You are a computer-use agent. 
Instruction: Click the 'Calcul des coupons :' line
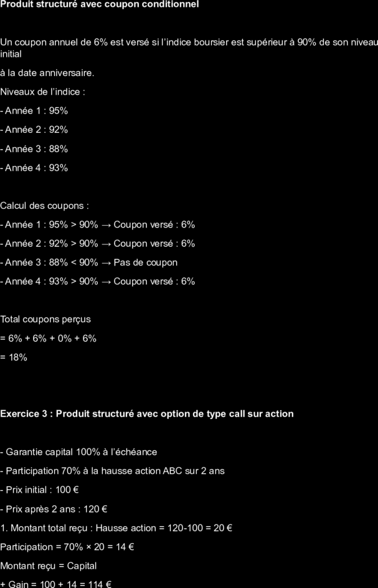pos(45,206)
